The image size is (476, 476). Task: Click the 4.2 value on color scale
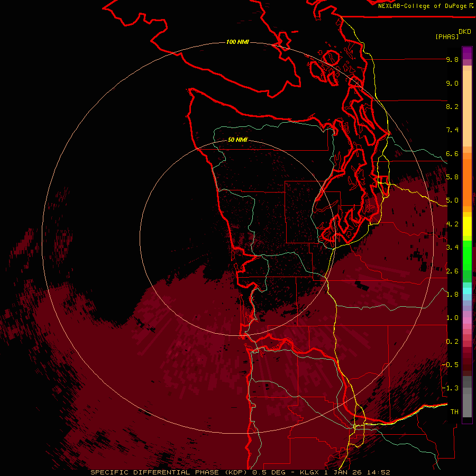pos(452,224)
